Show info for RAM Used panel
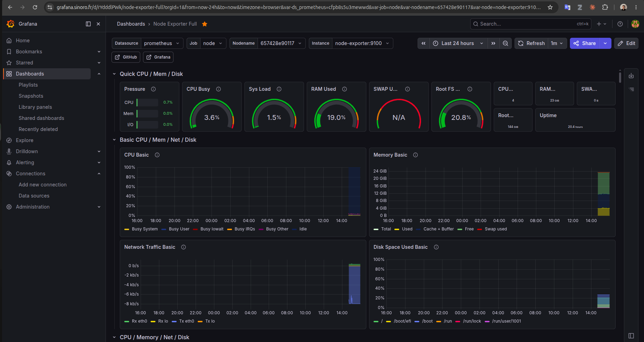Viewport: 644px width, 342px height. point(345,89)
